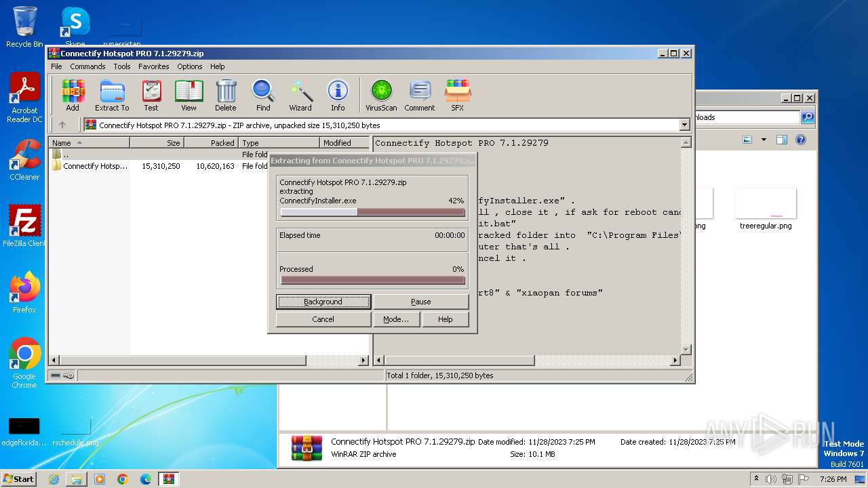This screenshot has height=488, width=868.
Task: Click Help button in extraction dialog
Action: 445,319
